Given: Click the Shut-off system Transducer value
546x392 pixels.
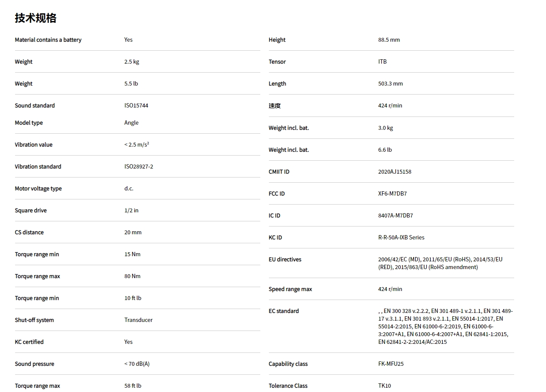Looking at the screenshot, I should pyautogui.click(x=138, y=320).
